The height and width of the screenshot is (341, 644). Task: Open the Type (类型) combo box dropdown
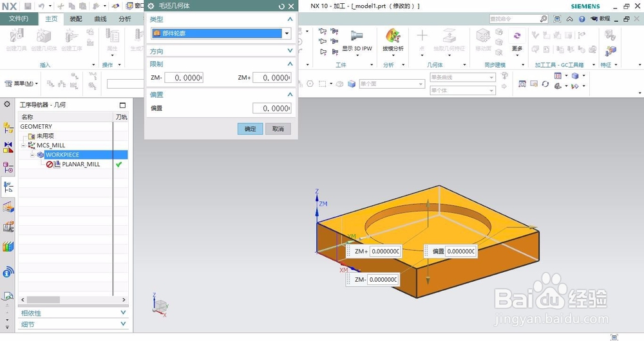(287, 33)
